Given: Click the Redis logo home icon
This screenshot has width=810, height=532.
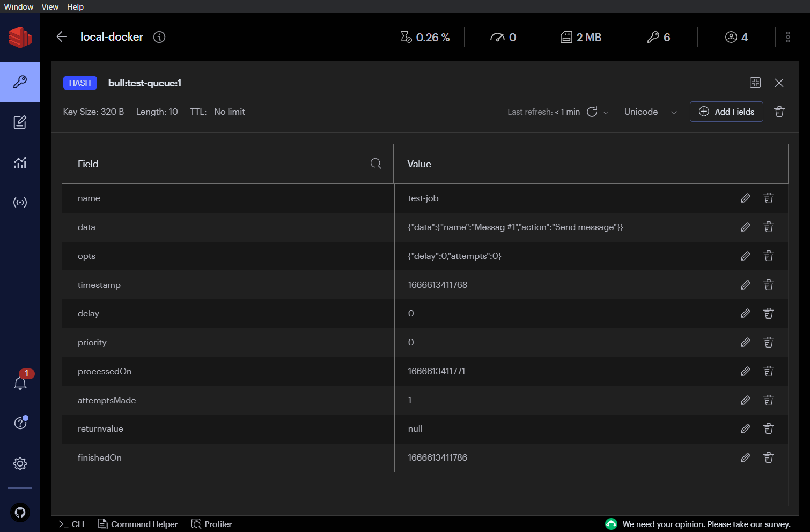Looking at the screenshot, I should (x=20, y=38).
